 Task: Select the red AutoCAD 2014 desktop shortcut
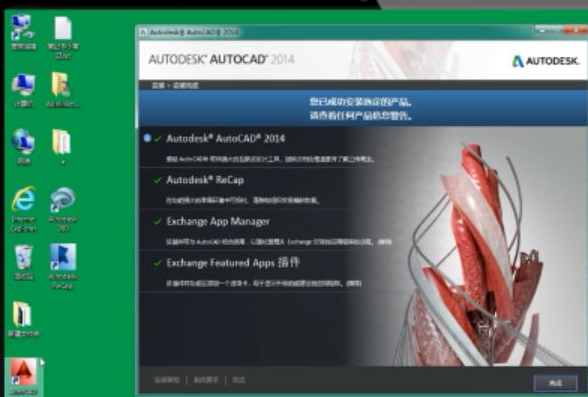(x=24, y=377)
